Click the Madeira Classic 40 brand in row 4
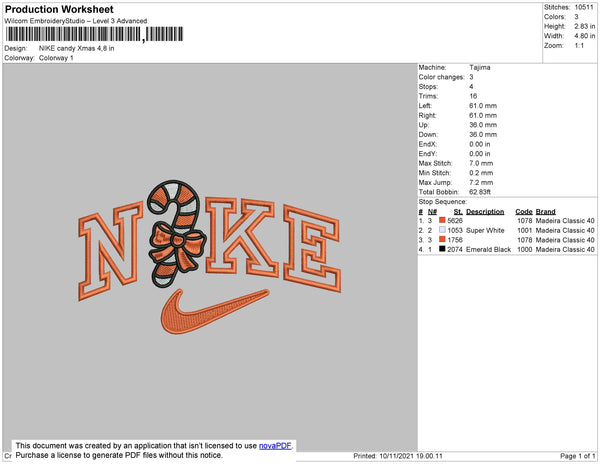Viewport: 600px width, 464px height. tap(565, 249)
